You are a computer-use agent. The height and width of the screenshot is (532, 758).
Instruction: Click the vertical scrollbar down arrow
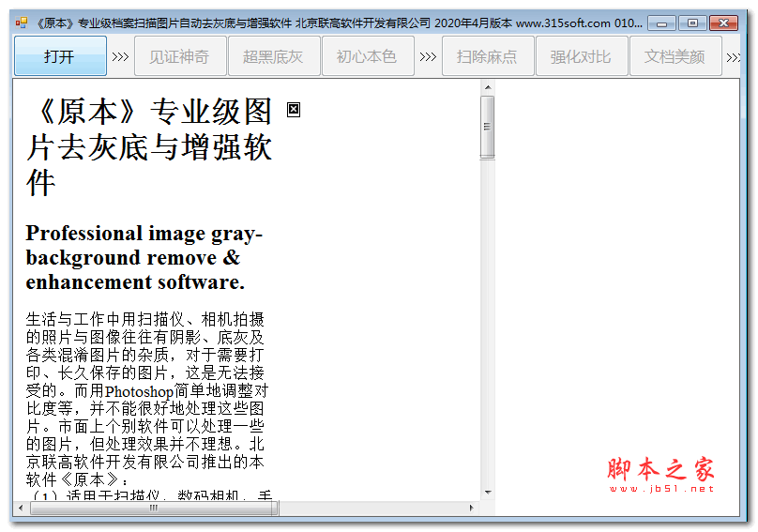click(x=487, y=493)
